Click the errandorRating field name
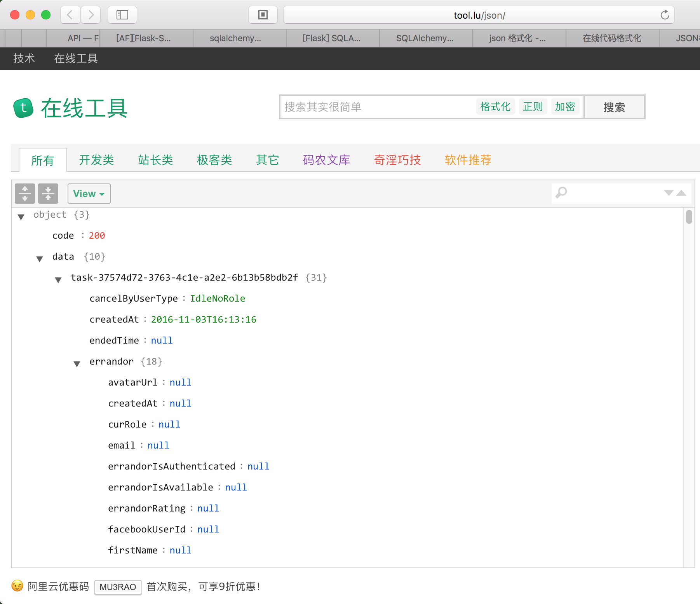The width and height of the screenshot is (700, 604). pyautogui.click(x=147, y=508)
